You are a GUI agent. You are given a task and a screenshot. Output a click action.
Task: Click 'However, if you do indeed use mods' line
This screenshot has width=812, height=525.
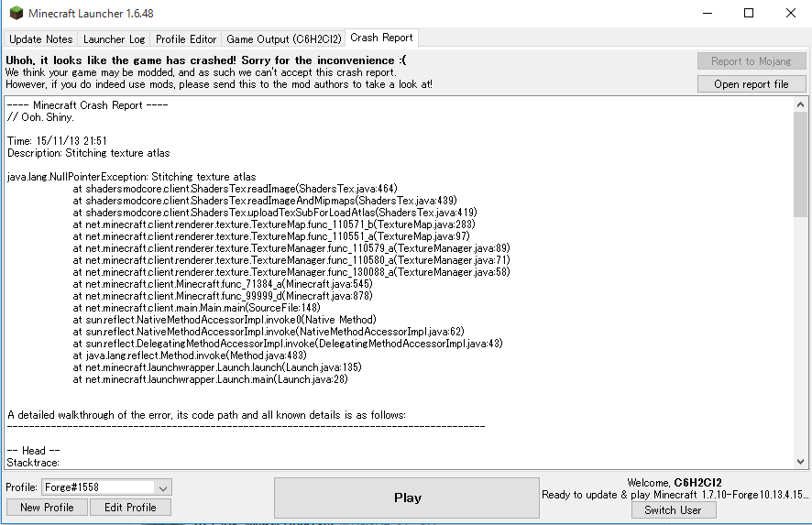click(x=218, y=84)
